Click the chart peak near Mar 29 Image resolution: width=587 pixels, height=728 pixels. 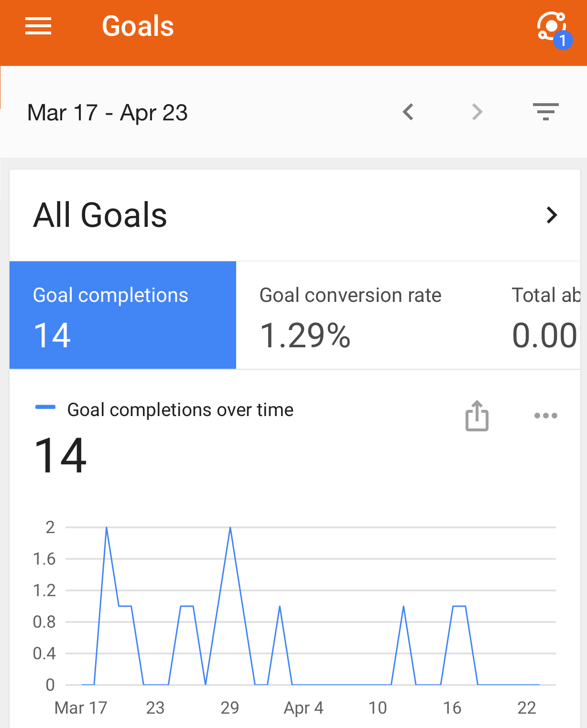point(230,527)
